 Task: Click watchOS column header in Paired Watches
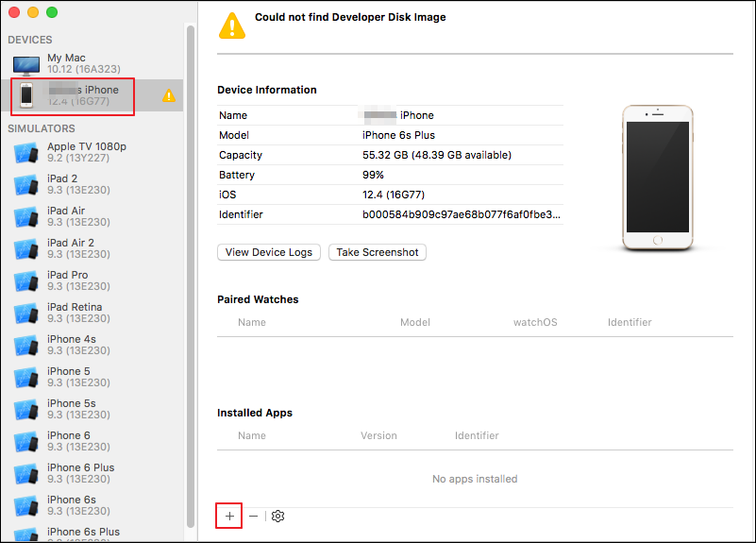tap(535, 322)
